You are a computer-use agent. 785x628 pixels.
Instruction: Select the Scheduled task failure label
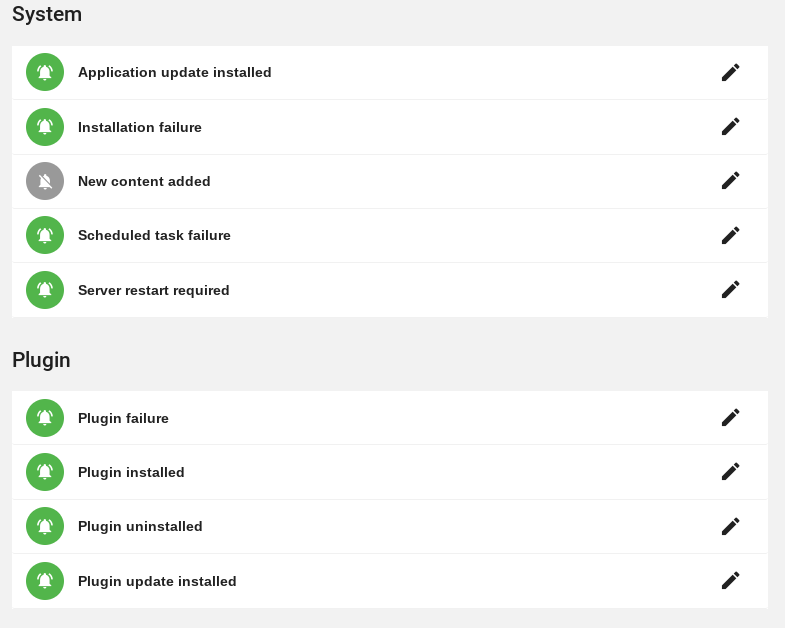[x=154, y=235]
